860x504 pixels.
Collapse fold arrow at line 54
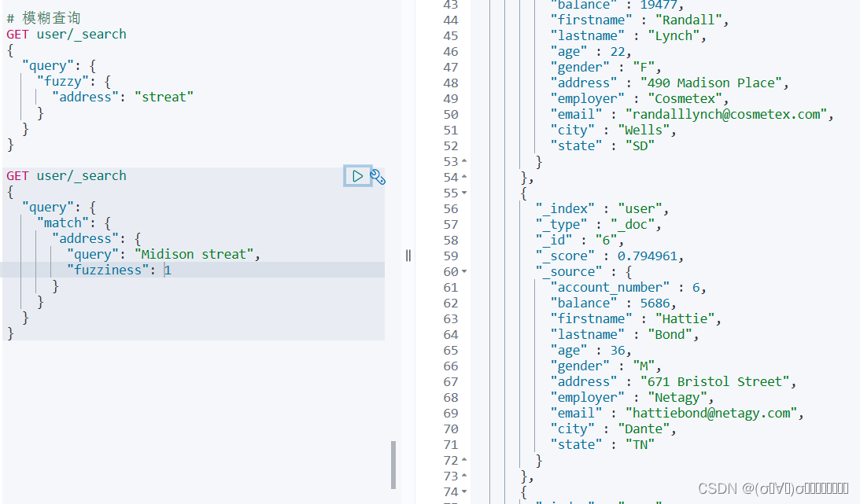coord(464,176)
